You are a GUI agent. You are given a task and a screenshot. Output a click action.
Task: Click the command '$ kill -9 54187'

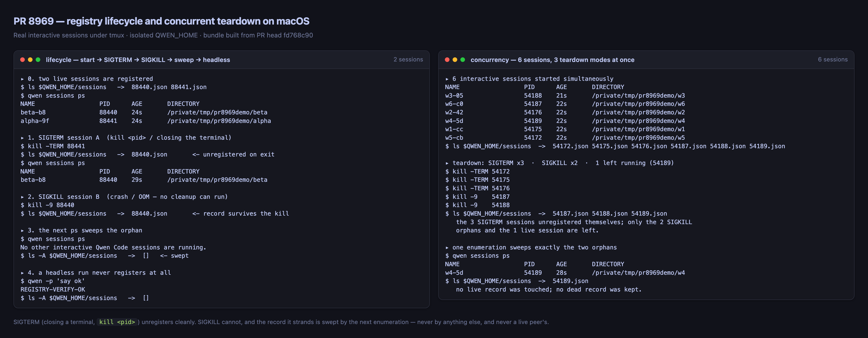(477, 196)
